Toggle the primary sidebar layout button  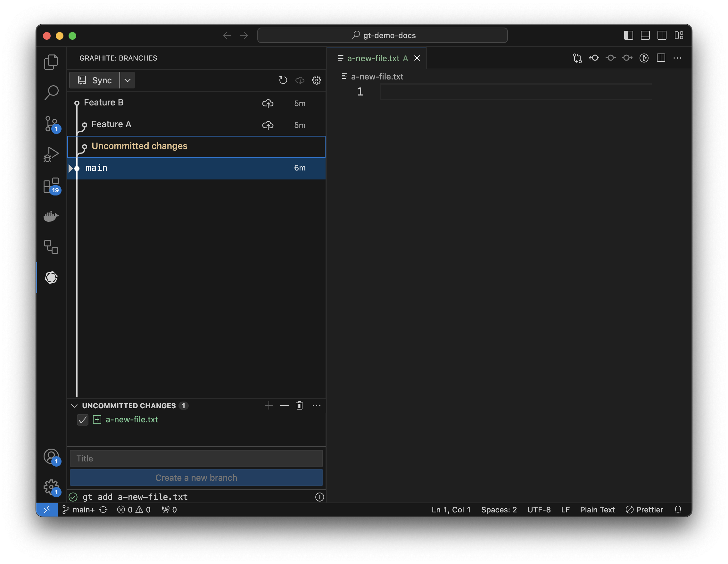click(x=628, y=35)
